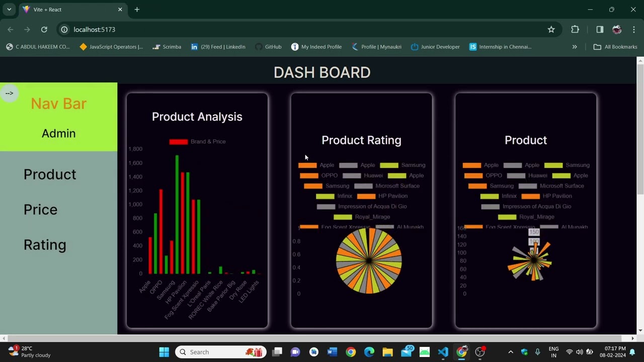This screenshot has width=644, height=362.
Task: Show hidden system tray icons
Action: coord(511,352)
